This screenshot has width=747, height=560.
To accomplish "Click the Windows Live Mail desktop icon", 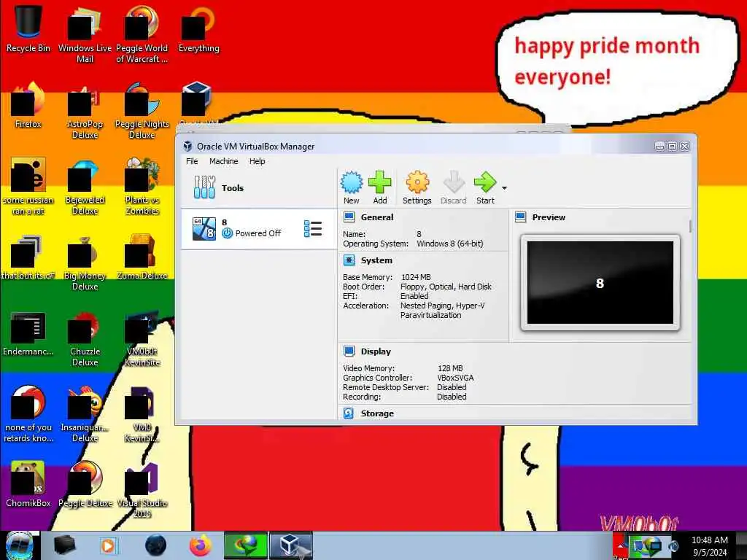I will click(85, 34).
